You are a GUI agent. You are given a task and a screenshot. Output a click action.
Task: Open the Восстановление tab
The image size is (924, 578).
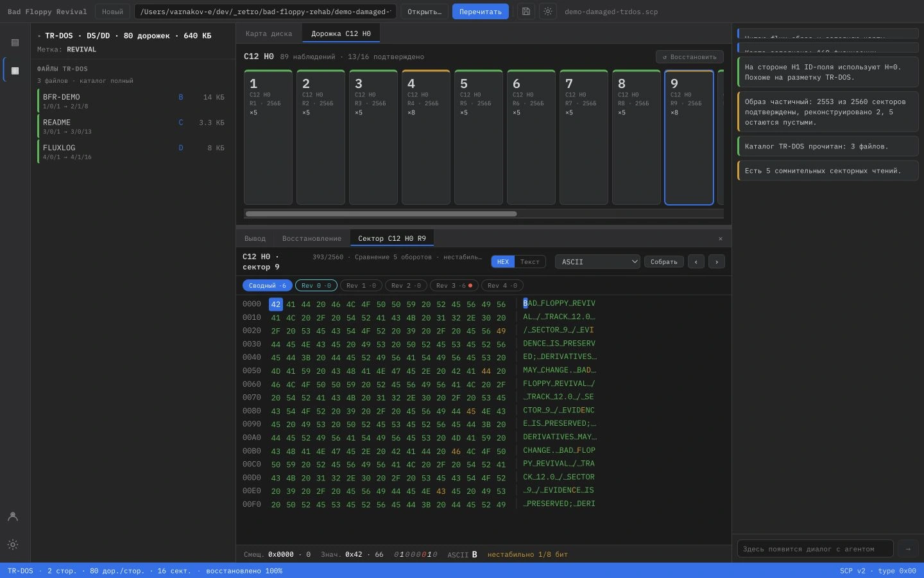tap(312, 238)
